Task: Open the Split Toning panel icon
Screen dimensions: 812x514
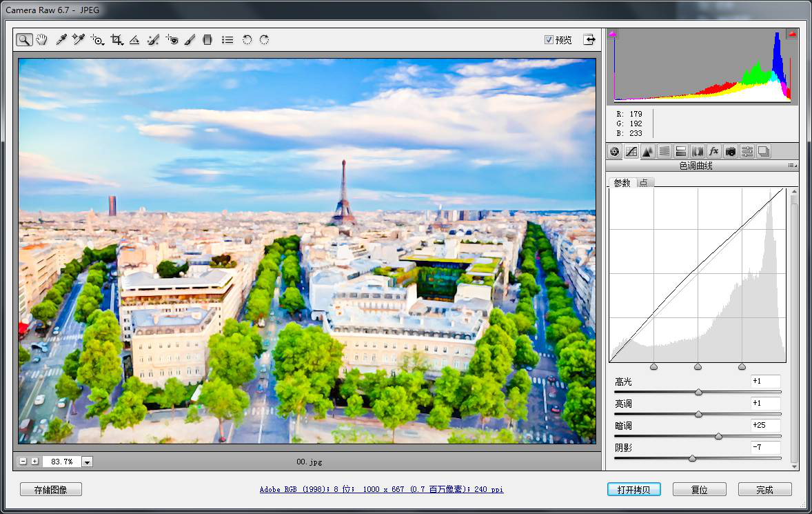Action: pyautogui.click(x=681, y=151)
